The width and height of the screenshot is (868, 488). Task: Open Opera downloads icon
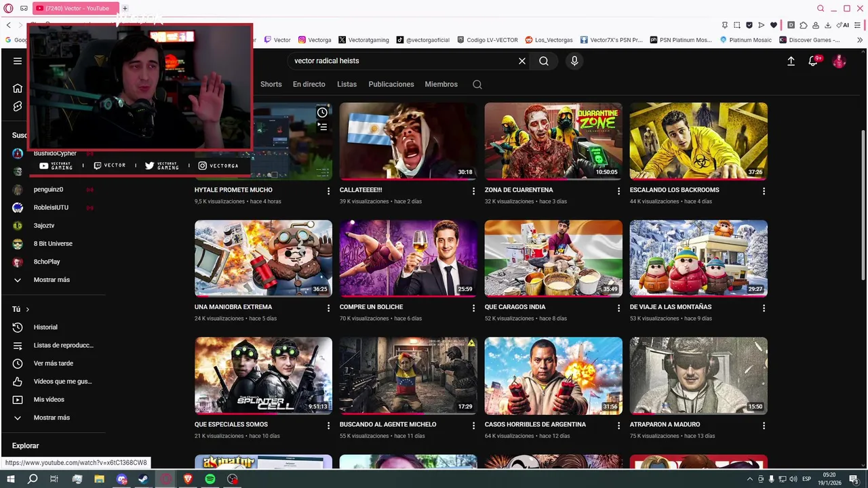click(828, 25)
